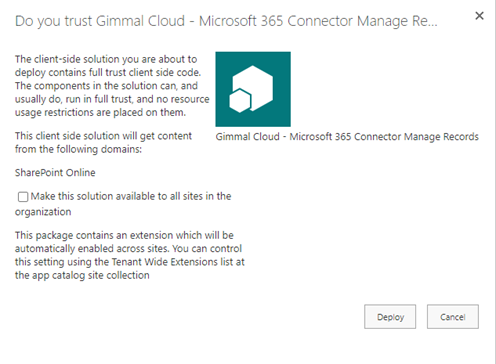The height and width of the screenshot is (364, 496).
Task: Click the 'from the following domains:' line
Action: pyautogui.click(x=78, y=149)
